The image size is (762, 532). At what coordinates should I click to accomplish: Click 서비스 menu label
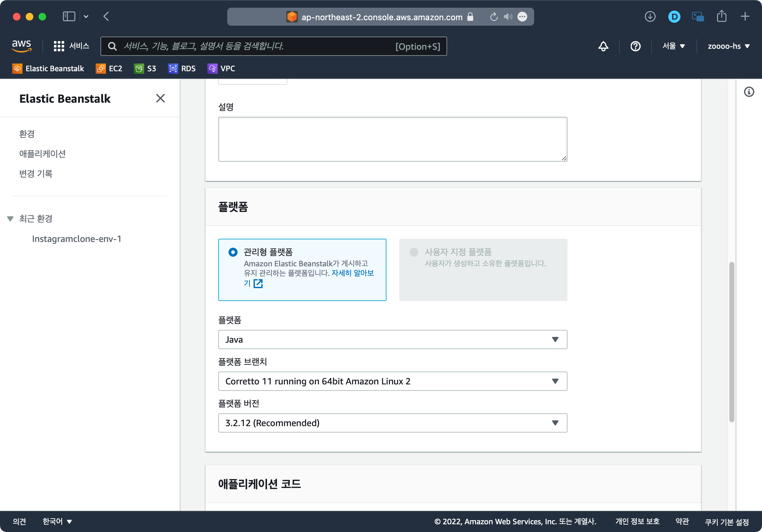point(79,46)
